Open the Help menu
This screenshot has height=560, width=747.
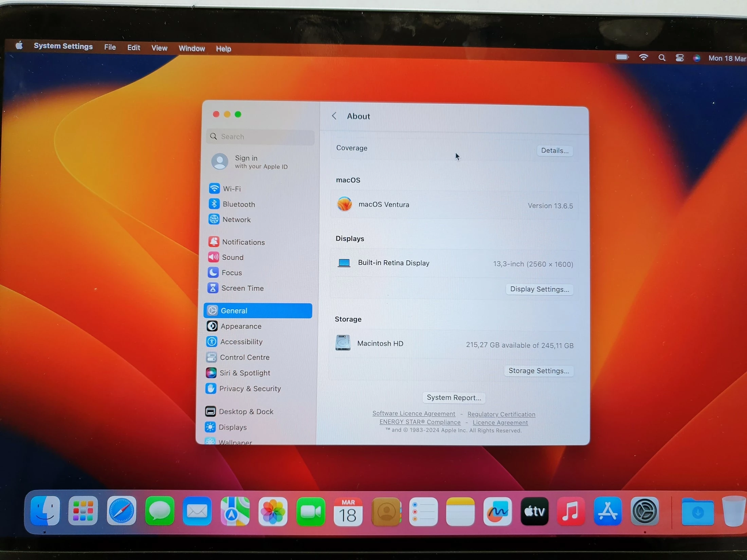click(223, 49)
